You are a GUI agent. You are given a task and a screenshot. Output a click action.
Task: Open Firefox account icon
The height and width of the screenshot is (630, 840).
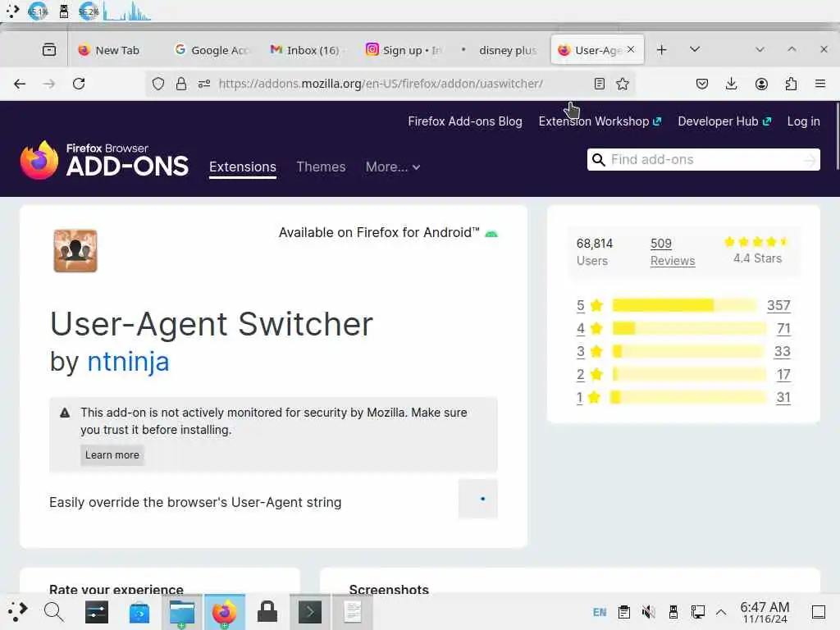tap(761, 84)
